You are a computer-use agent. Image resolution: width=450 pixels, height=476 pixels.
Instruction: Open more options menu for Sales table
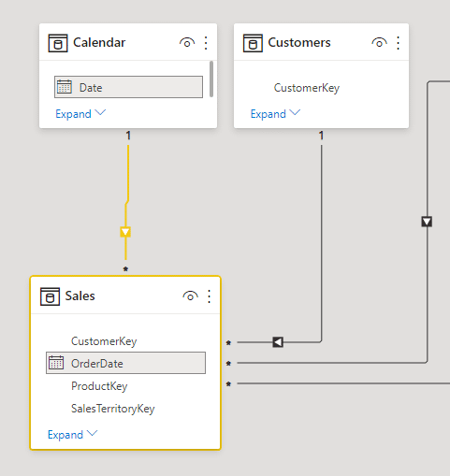point(210,296)
